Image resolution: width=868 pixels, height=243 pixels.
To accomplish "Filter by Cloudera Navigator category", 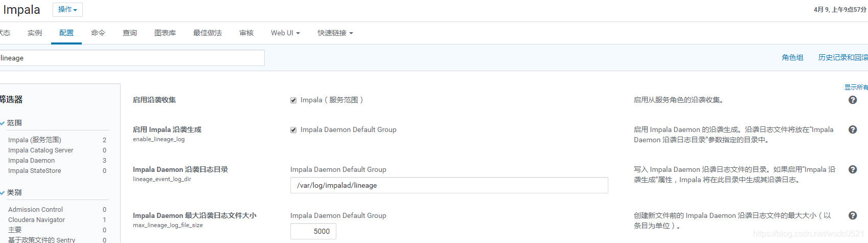I will [x=37, y=219].
